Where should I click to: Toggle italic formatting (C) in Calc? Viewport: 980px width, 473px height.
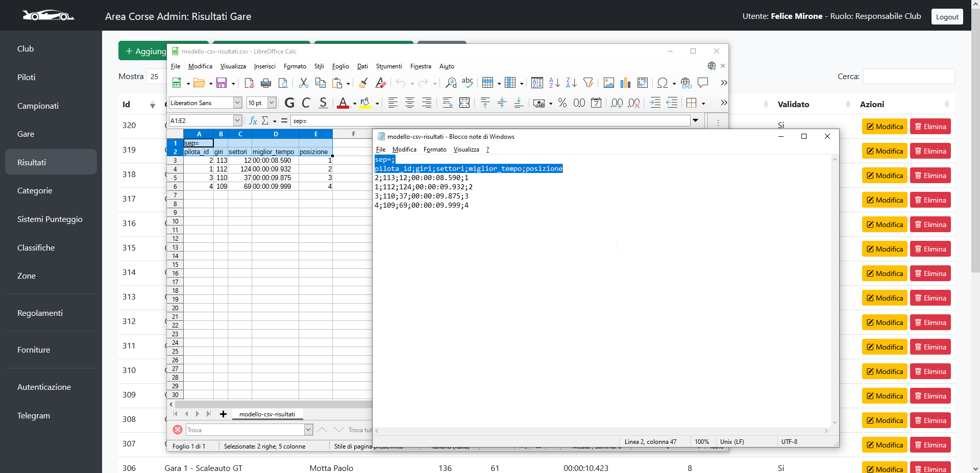(306, 103)
